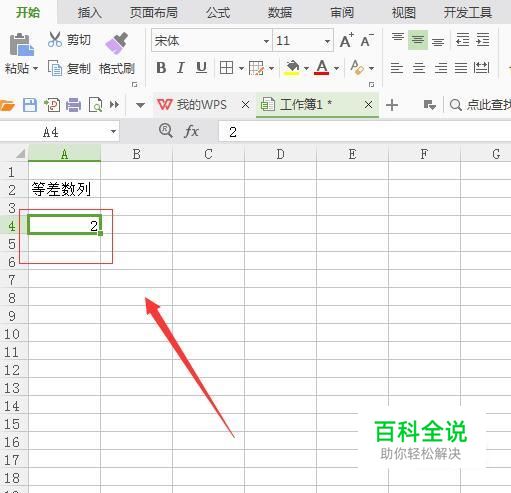The image size is (511, 493).
Task: Align text left
Action: coord(397,68)
